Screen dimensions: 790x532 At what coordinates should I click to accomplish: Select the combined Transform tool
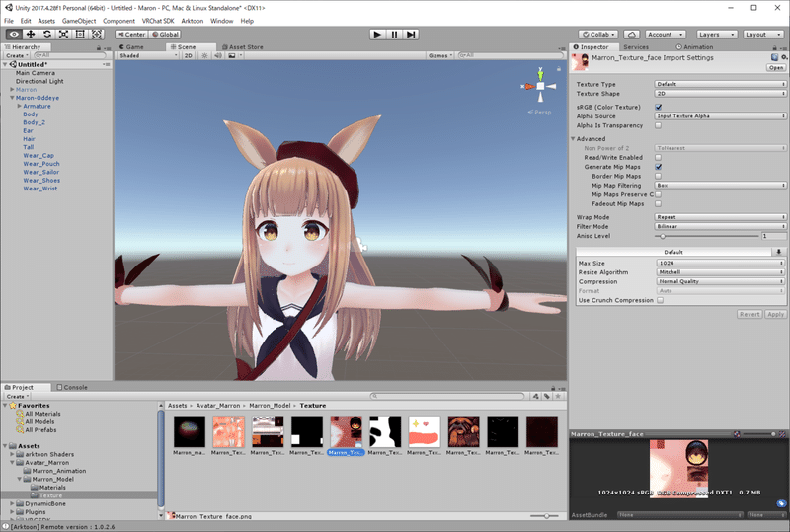97,35
